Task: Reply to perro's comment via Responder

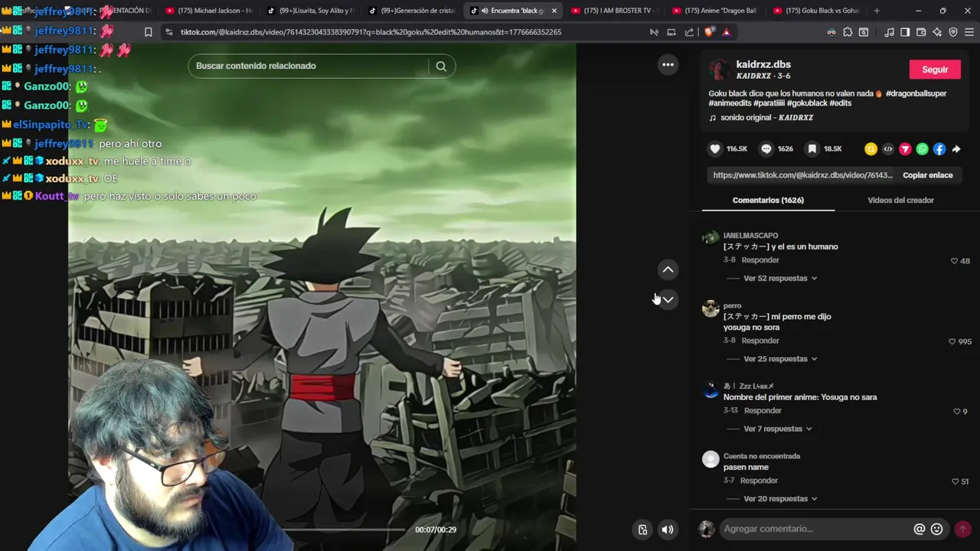Action: pyautogui.click(x=759, y=341)
